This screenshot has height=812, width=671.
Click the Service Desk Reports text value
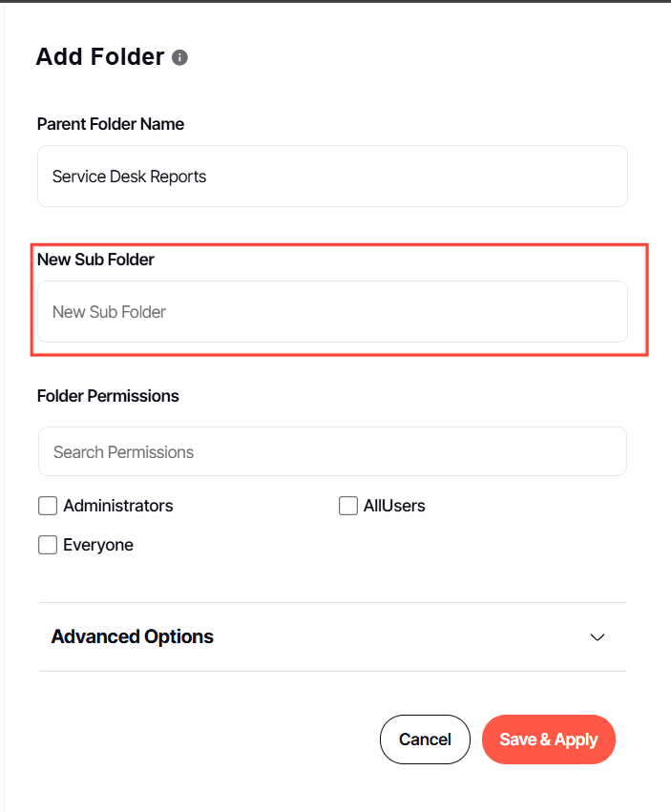point(130,177)
